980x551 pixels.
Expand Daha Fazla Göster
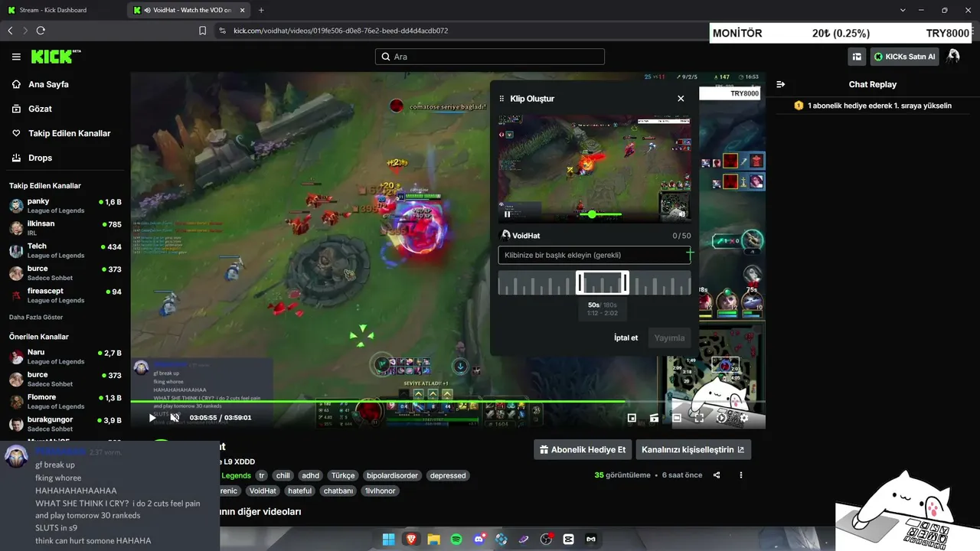coord(36,317)
